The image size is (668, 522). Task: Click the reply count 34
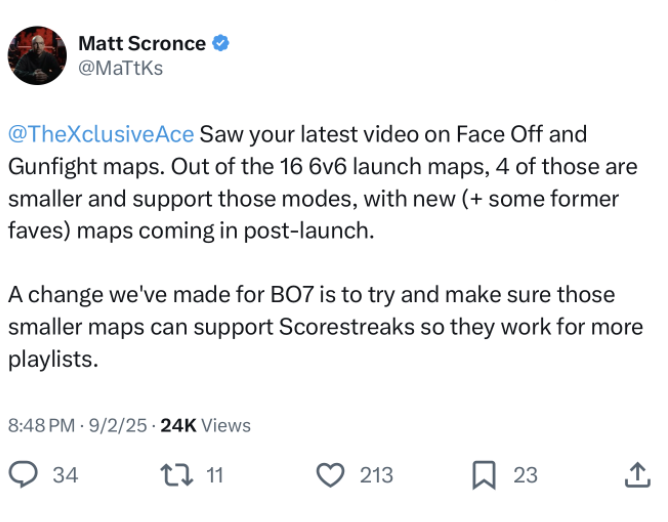pos(65,475)
